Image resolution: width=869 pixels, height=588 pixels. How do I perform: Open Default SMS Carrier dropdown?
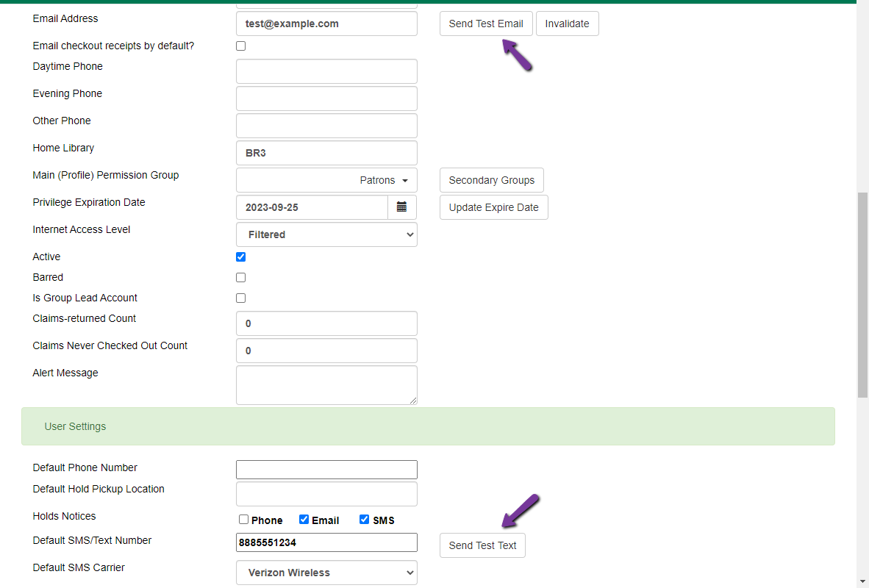pos(326,573)
